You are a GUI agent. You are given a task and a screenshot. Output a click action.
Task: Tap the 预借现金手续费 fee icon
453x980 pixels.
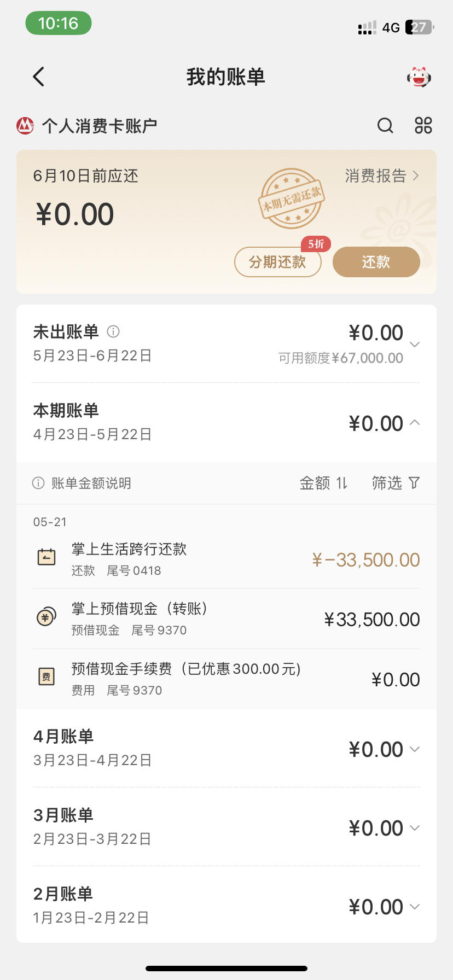47,677
